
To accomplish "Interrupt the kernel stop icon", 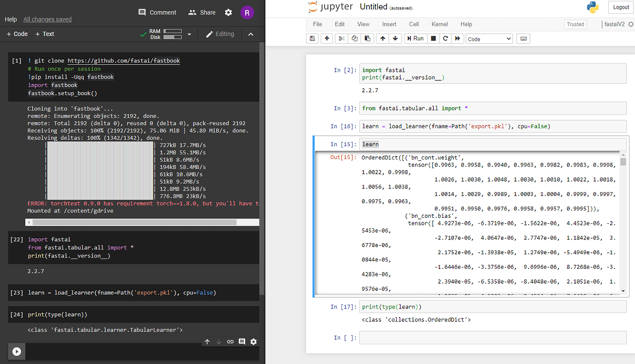I will [433, 39].
